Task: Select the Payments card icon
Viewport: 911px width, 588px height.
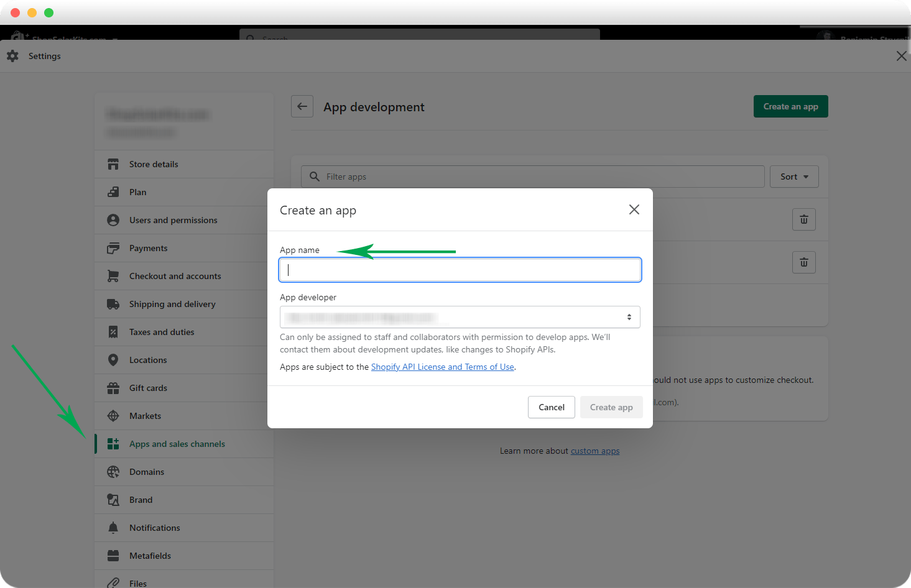Action: click(113, 247)
